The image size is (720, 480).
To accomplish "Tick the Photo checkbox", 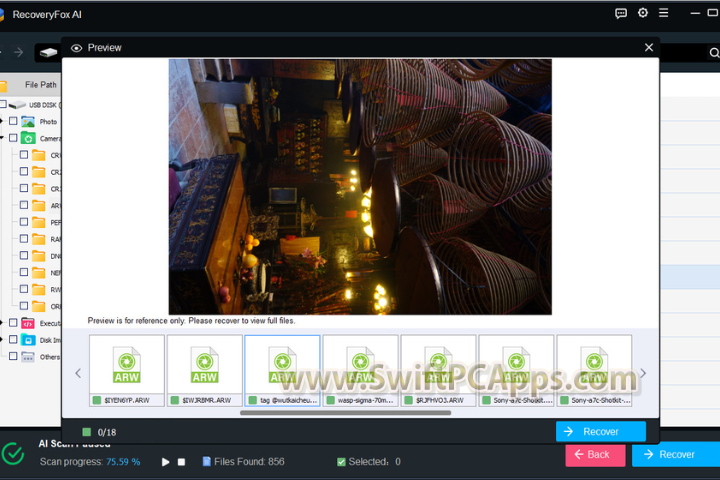I will coord(13,121).
